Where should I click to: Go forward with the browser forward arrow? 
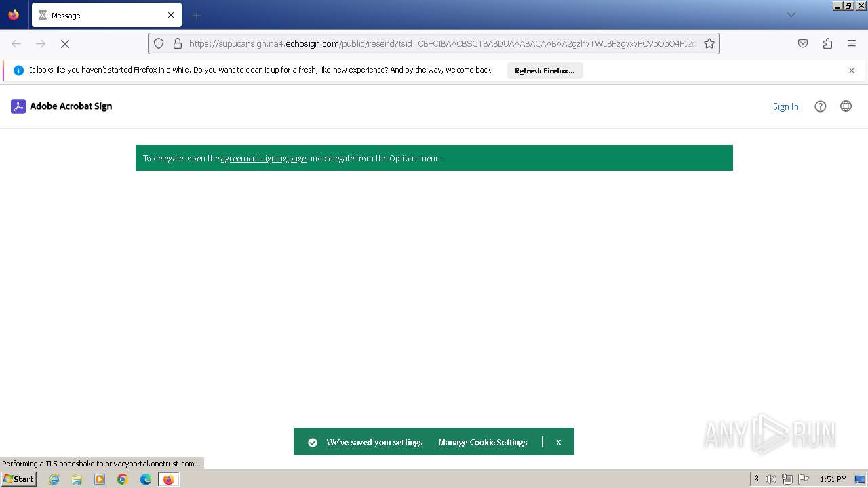(x=41, y=43)
